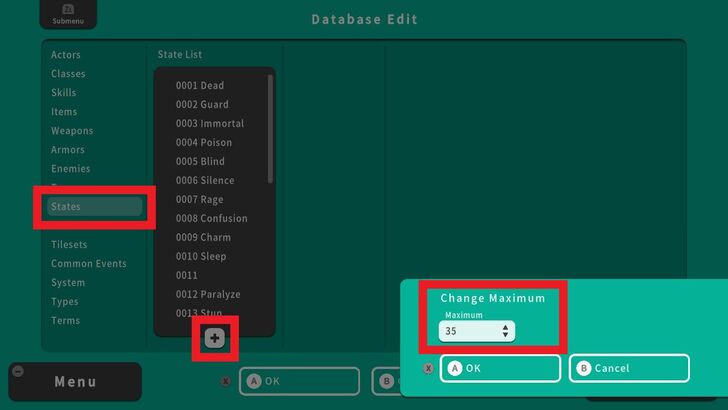Go to the Common Events category
This screenshot has height=410, width=728.
89,264
